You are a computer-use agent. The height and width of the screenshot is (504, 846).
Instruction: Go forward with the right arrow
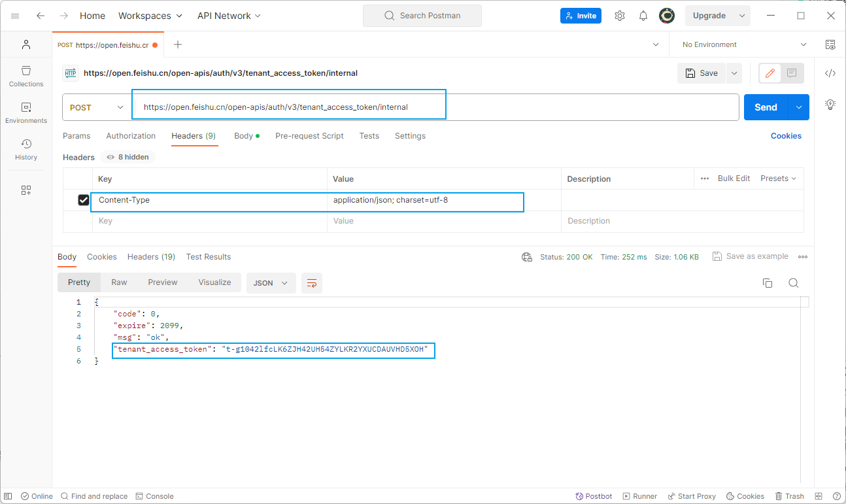[x=63, y=16]
